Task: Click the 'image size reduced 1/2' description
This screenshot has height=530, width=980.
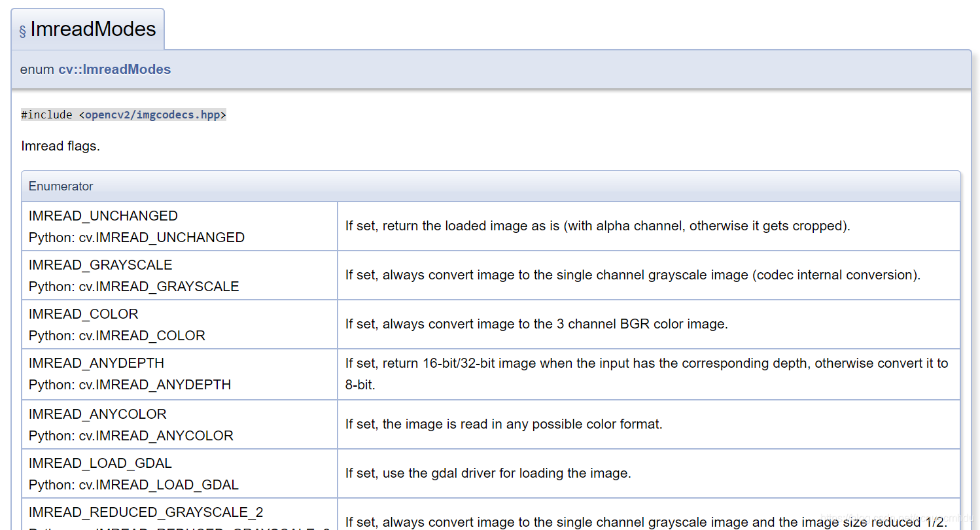Action: [646, 522]
